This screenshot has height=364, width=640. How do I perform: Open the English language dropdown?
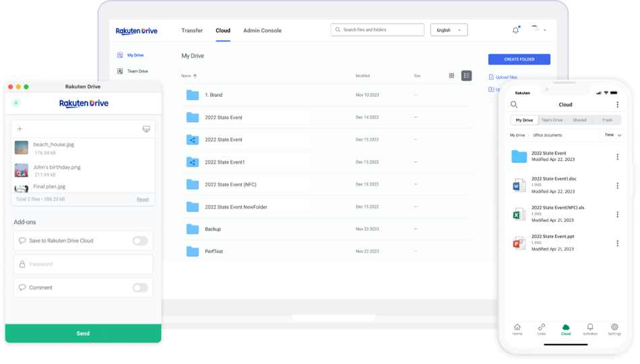pos(449,30)
